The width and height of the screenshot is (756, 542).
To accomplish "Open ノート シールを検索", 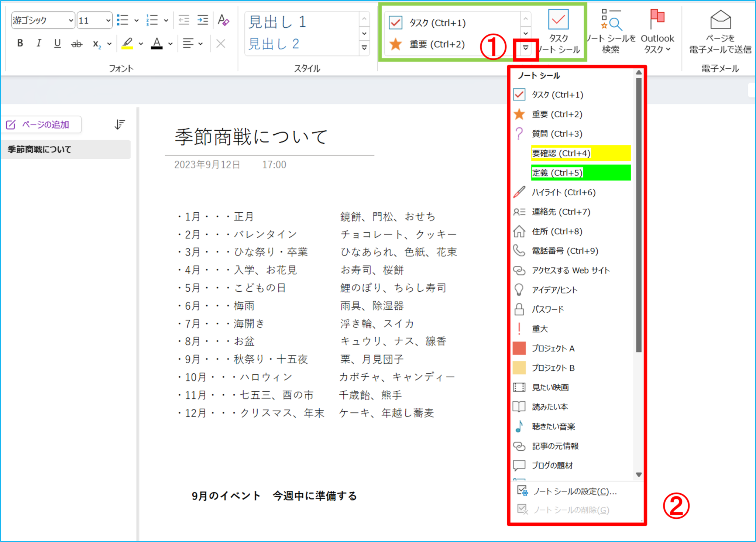I will click(x=611, y=32).
